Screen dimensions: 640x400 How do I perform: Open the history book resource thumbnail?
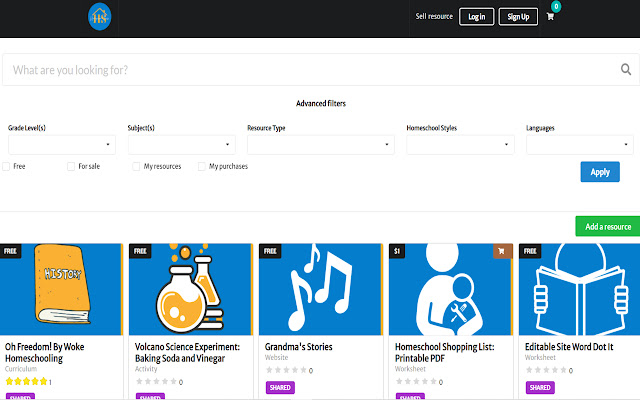[x=61, y=288]
